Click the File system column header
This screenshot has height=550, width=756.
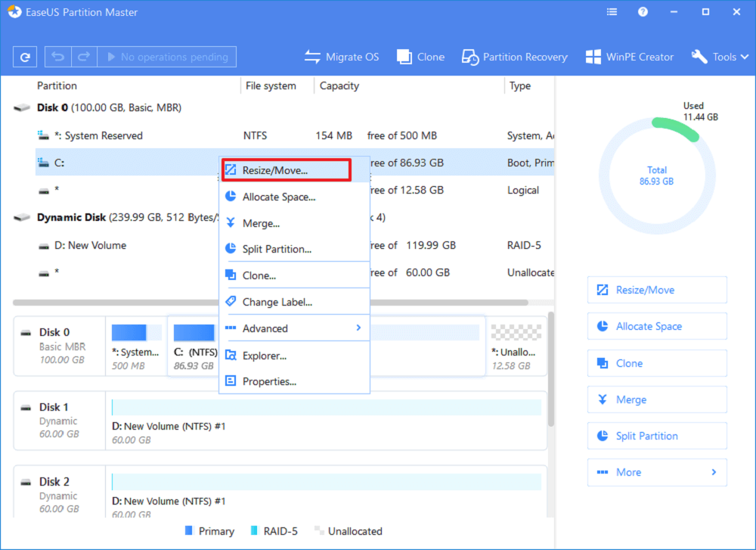pos(271,86)
